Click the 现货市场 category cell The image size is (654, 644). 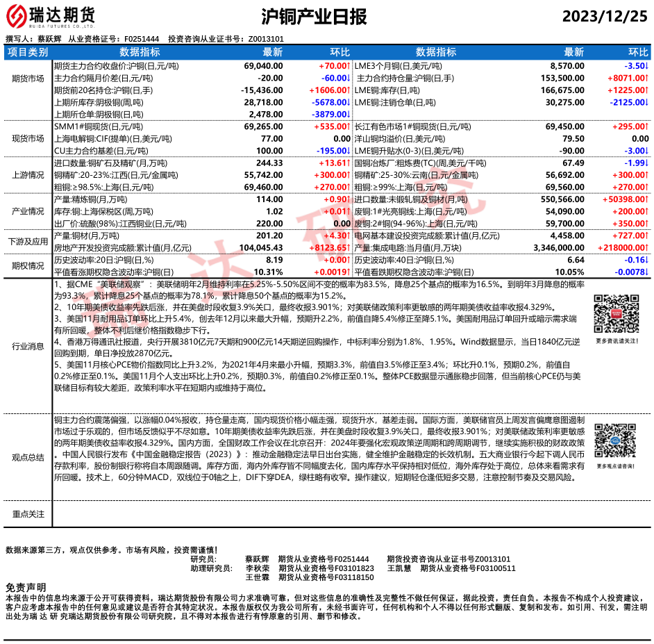[28, 139]
